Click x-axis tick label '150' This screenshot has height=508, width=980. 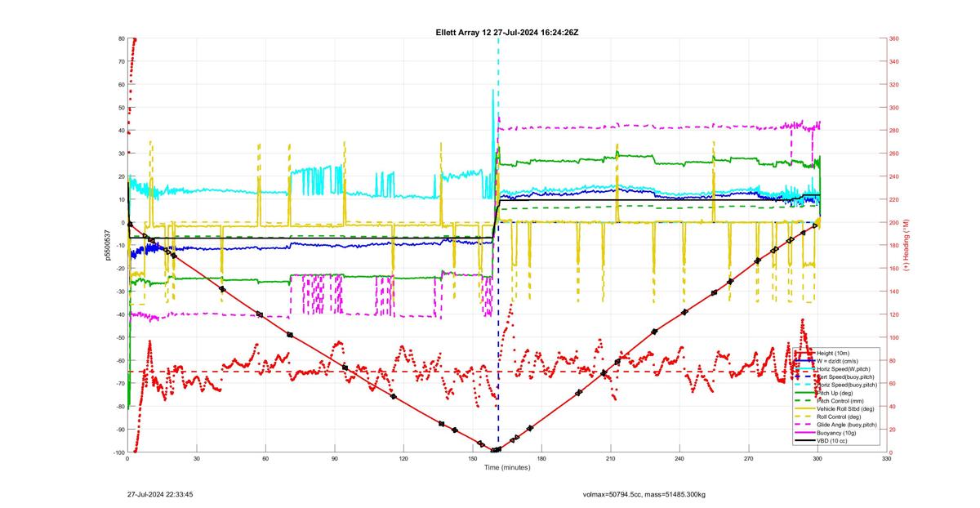[x=473, y=459]
